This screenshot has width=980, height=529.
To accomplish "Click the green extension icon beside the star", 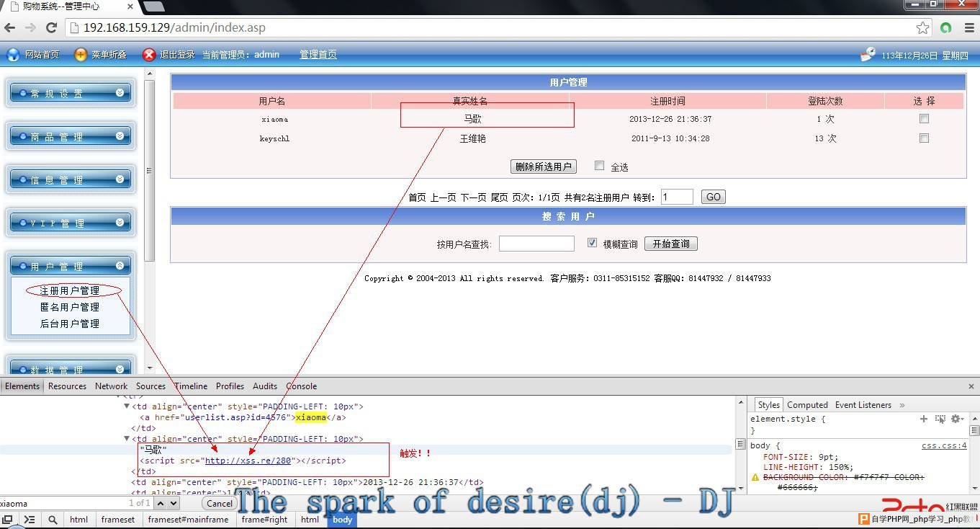I will tap(945, 28).
